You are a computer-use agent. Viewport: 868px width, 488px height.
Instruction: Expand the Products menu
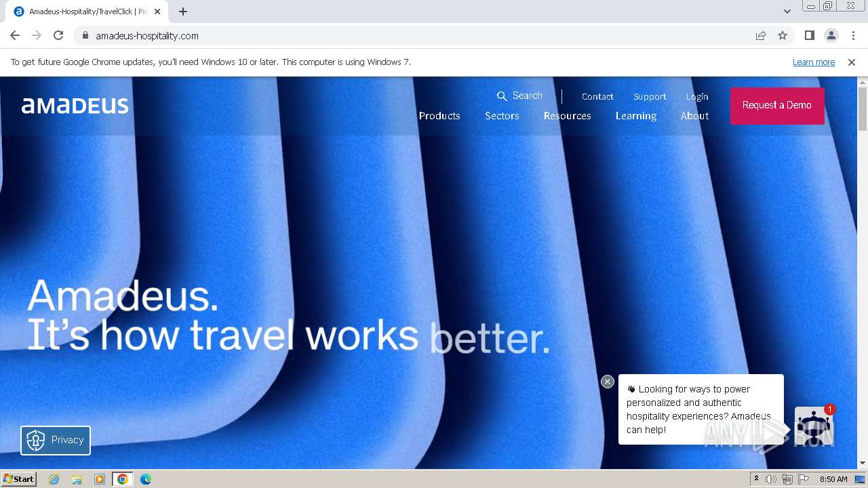tap(439, 116)
